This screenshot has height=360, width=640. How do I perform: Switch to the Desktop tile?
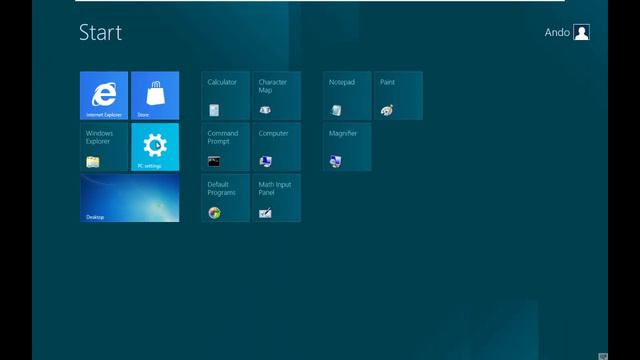click(x=130, y=198)
